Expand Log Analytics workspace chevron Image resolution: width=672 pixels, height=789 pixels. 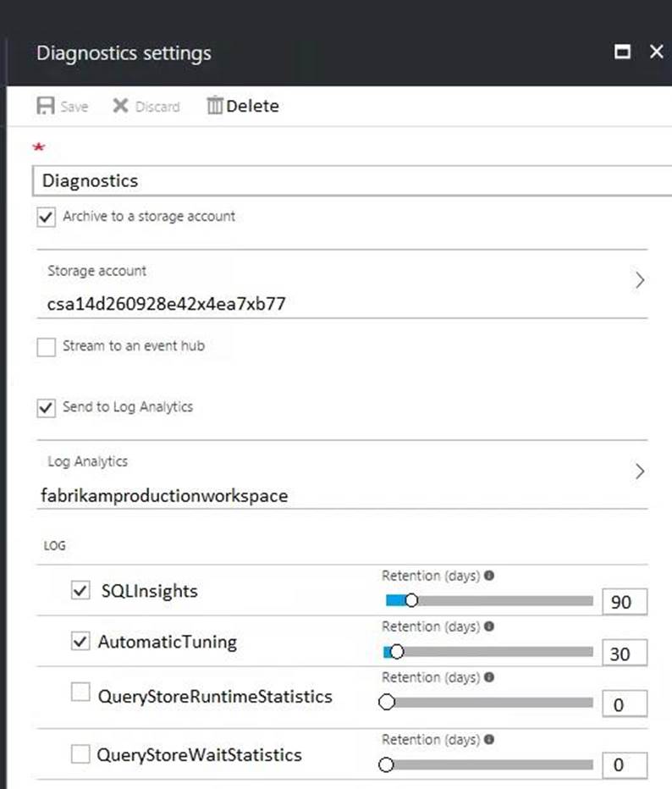tap(640, 472)
